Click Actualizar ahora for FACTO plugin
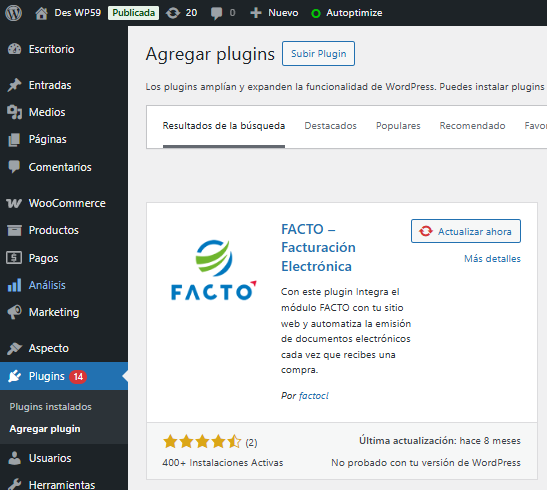Screen dimensions: 547x490 click(x=466, y=231)
